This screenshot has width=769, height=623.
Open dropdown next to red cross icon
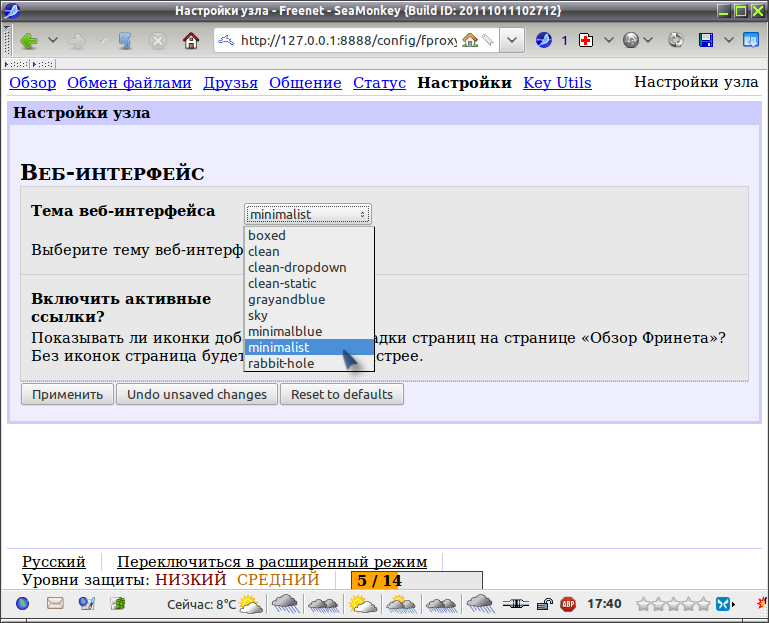click(x=608, y=40)
